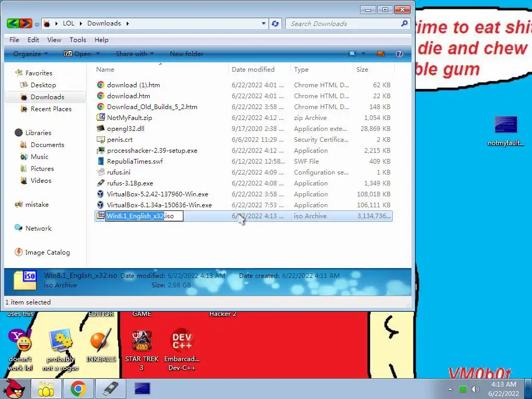
Task: Click the Win8.1_English_x32.iso rename text box
Action: coord(144,216)
